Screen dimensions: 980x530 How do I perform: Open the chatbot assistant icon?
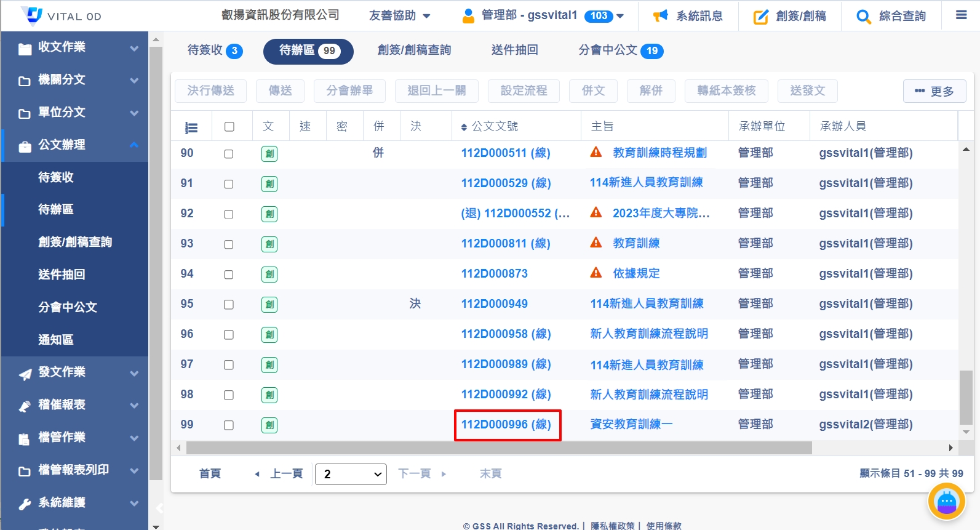[x=946, y=502]
